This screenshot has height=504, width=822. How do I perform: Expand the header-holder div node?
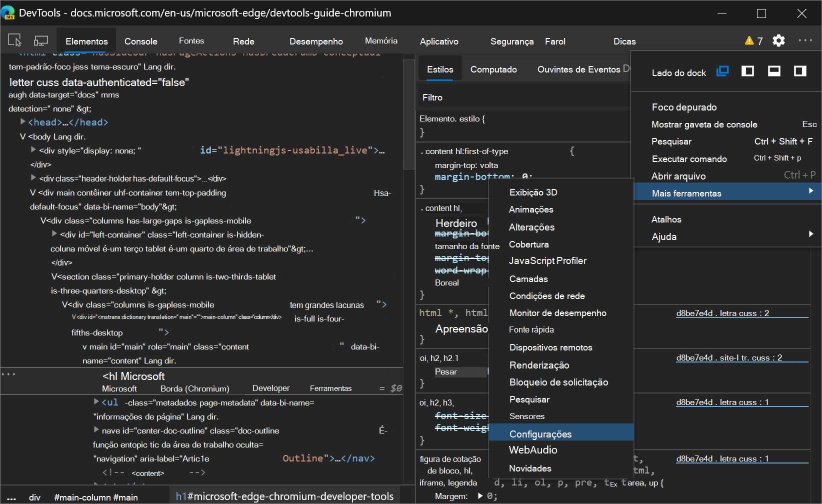(33, 177)
